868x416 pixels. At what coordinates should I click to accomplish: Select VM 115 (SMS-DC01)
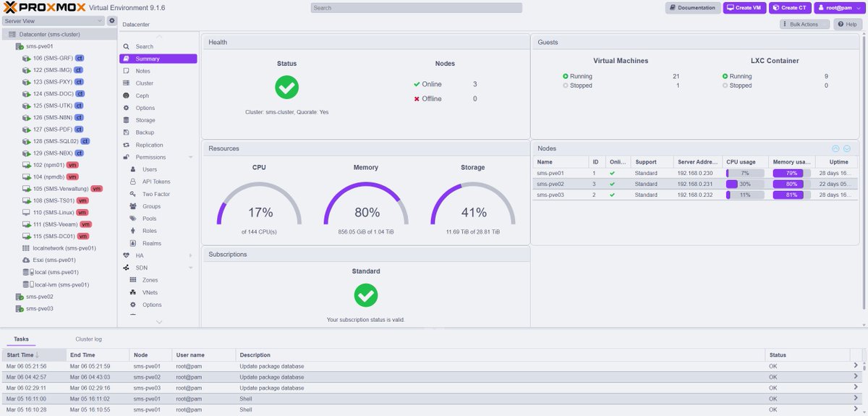[55, 237]
